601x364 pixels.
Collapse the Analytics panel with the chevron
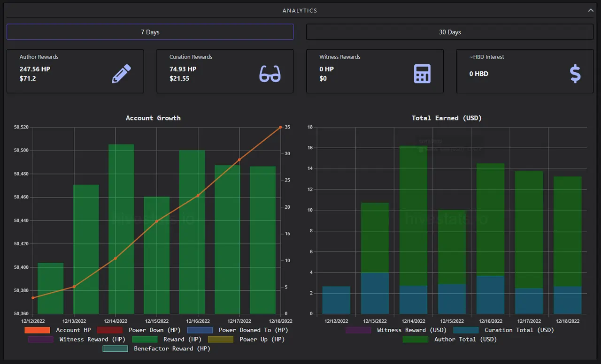(591, 10)
